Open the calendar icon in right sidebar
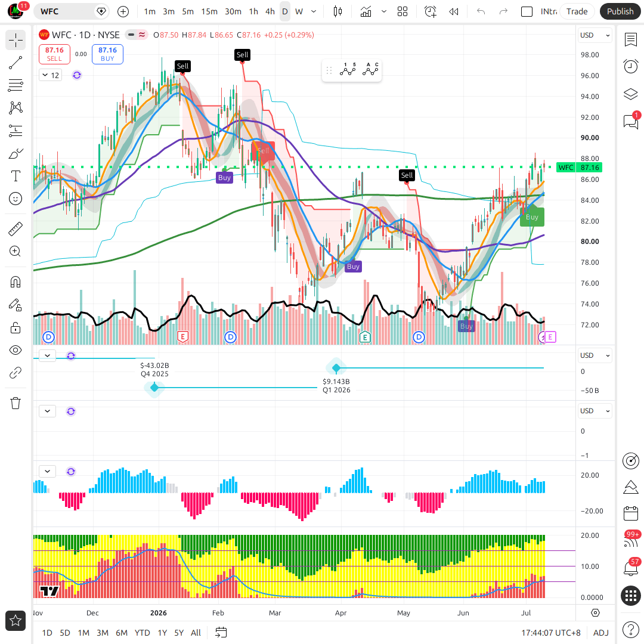Image resolution: width=644 pixels, height=644 pixels. [x=630, y=513]
